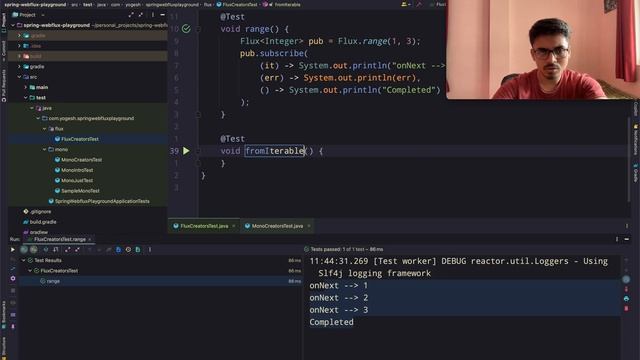Click the 'Completed' line in console output

331,322
